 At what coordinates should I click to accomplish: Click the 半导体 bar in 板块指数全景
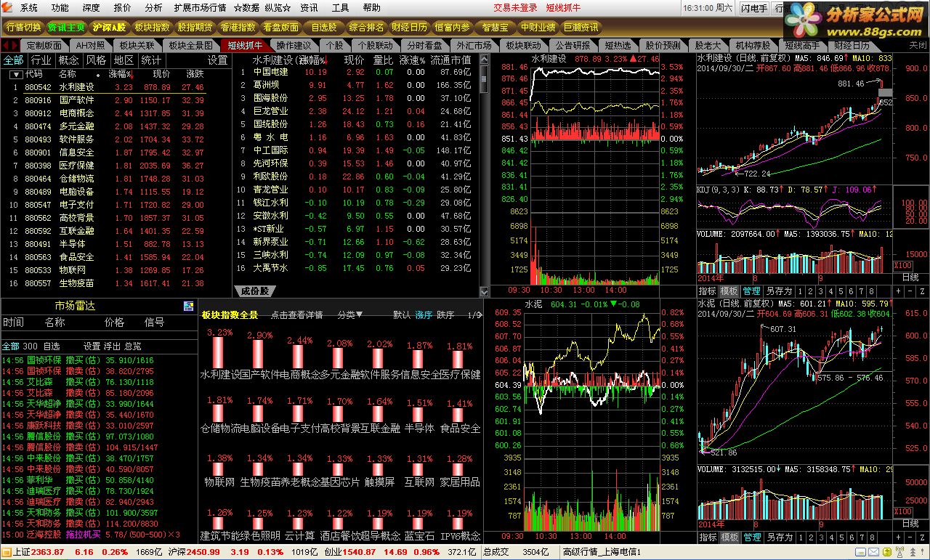(x=419, y=414)
